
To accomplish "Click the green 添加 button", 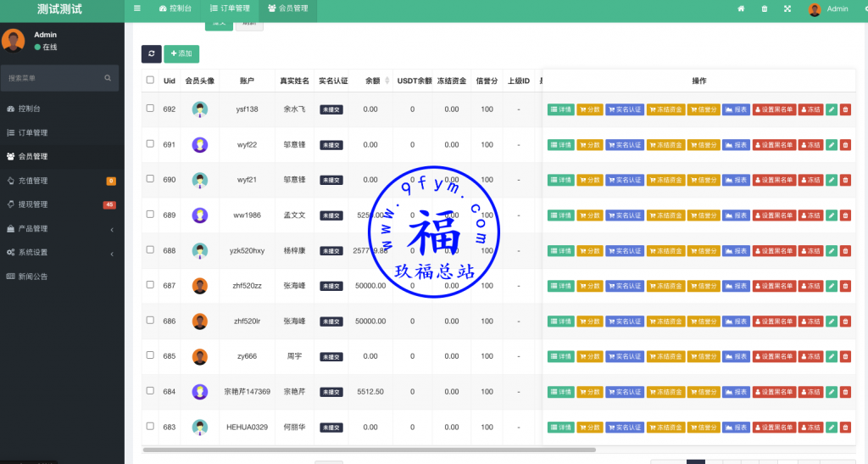I will pyautogui.click(x=181, y=53).
